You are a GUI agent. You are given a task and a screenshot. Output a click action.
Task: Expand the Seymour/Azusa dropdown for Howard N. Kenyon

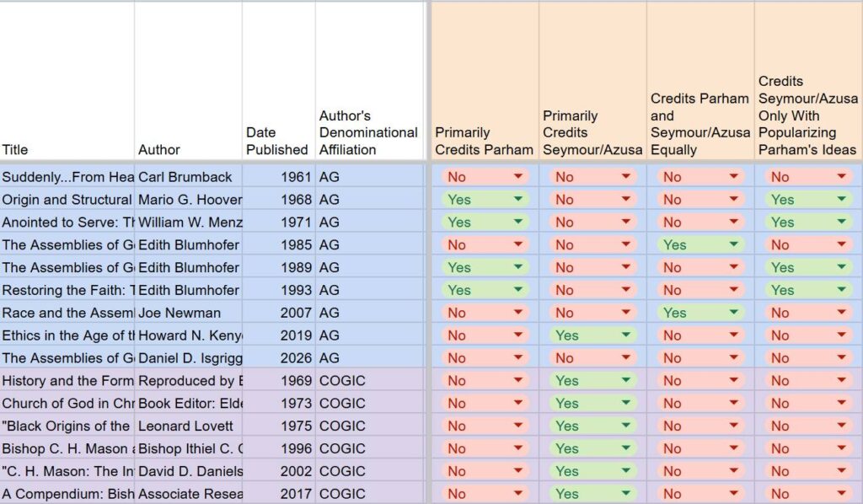[624, 335]
